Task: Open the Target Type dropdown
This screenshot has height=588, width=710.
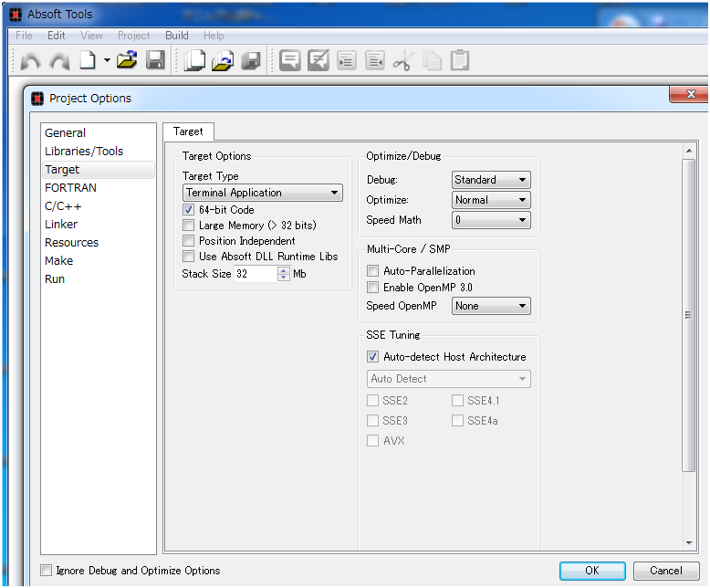Action: click(x=263, y=193)
